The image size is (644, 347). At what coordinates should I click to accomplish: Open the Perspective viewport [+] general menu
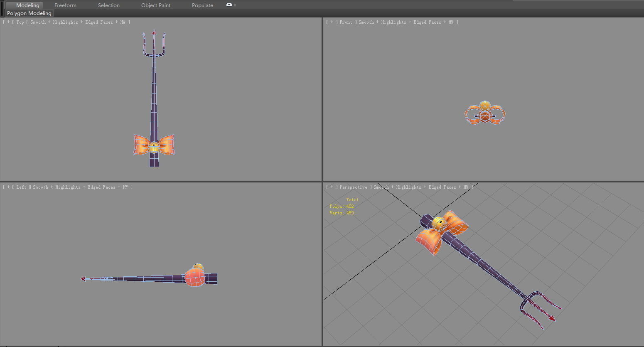(332, 187)
